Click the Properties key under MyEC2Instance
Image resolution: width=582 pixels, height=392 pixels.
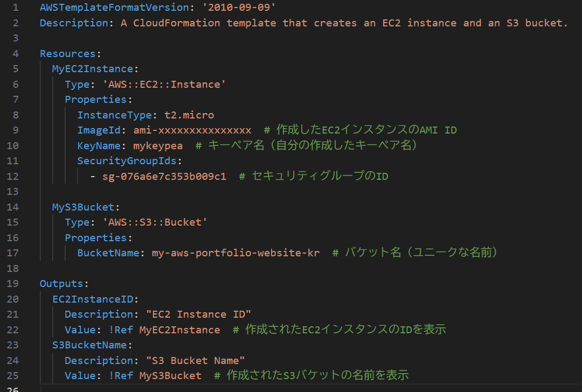(96, 100)
